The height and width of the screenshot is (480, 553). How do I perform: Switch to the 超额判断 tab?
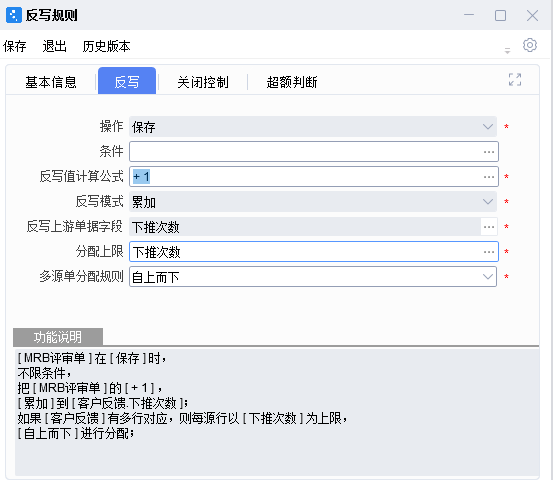292,82
